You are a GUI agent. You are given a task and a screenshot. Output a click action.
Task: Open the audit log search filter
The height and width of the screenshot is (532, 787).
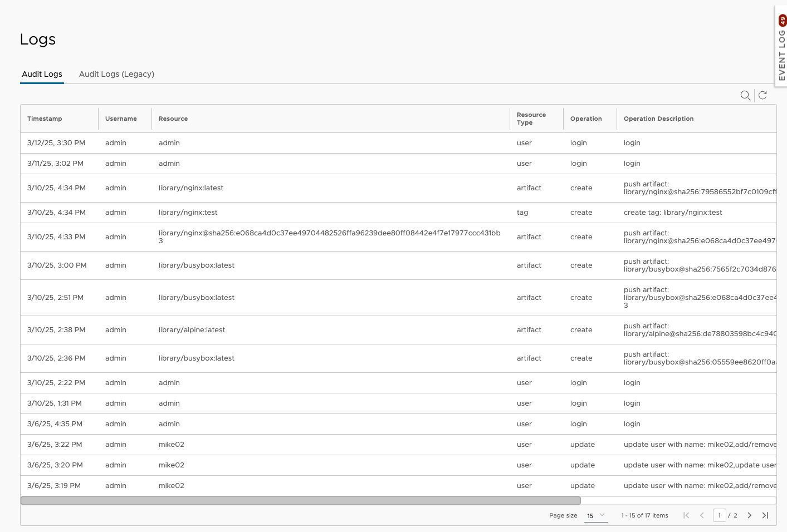click(746, 95)
